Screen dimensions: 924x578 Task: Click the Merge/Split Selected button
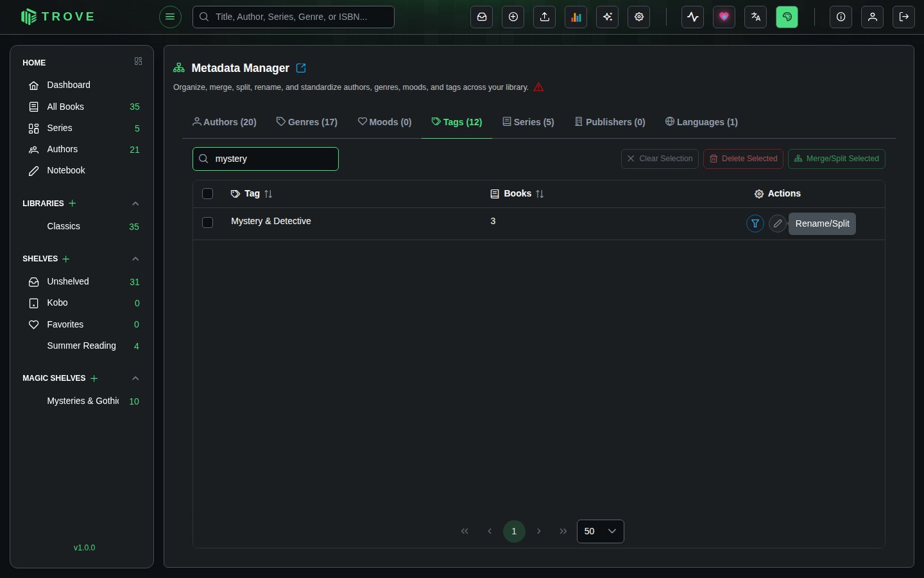(837, 159)
